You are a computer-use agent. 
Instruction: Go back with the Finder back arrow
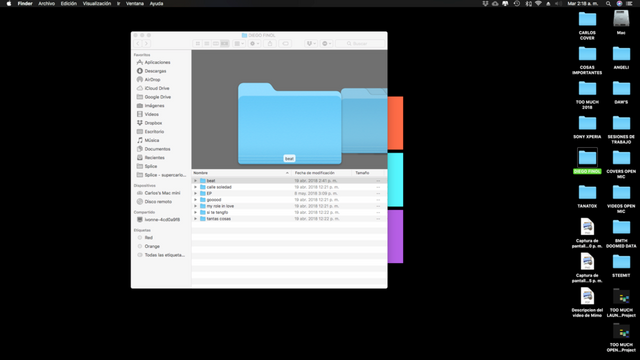pyautogui.click(x=138, y=44)
